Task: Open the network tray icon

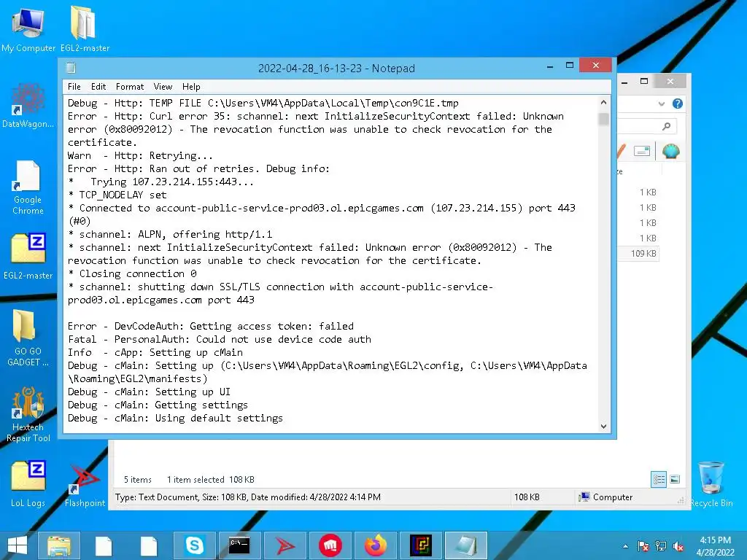Action: (x=661, y=546)
